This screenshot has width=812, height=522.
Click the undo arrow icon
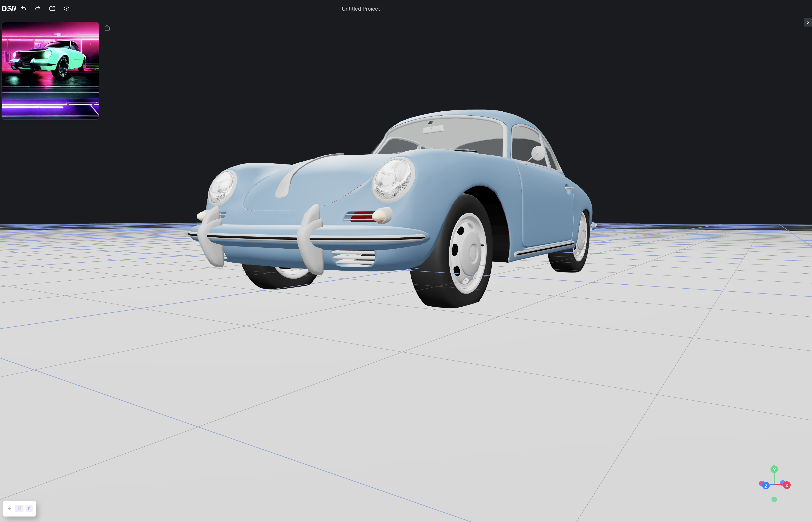coord(24,9)
